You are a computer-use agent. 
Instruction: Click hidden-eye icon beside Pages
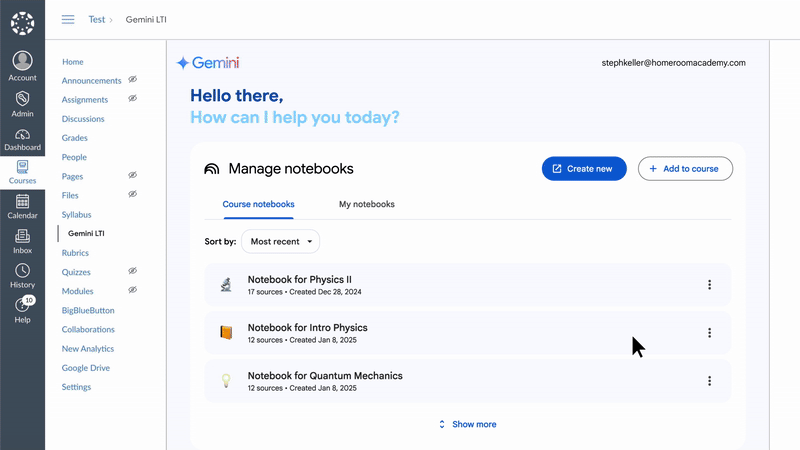133,175
